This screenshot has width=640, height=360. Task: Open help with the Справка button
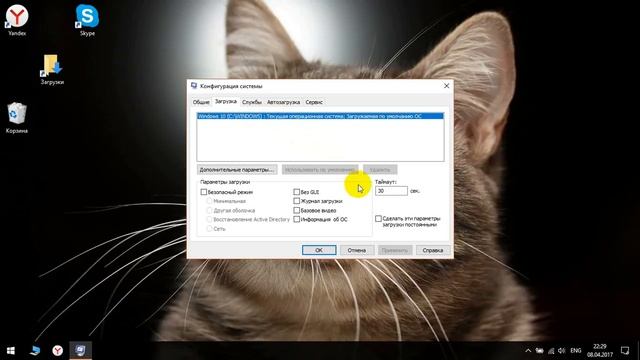tap(433, 250)
